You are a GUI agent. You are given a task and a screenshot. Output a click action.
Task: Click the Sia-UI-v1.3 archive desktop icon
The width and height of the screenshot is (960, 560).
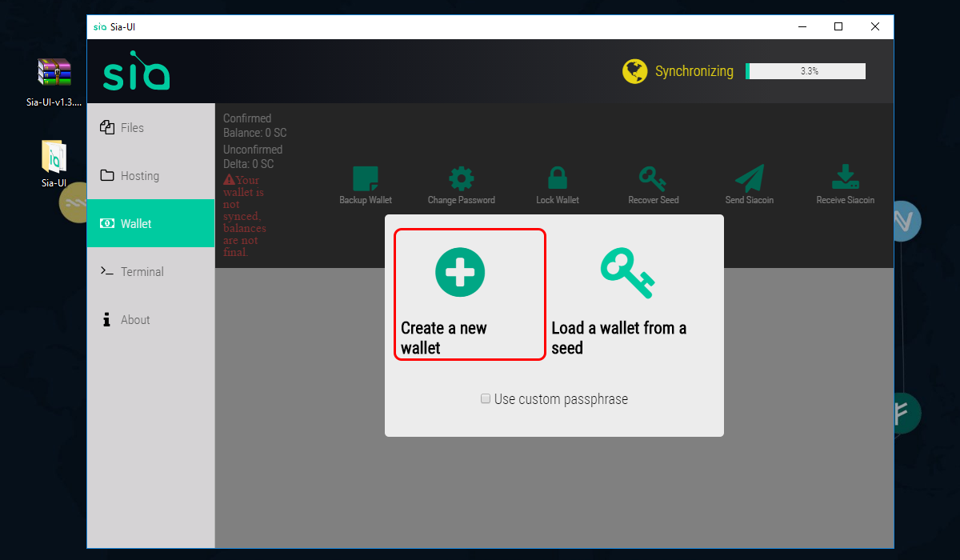point(54,73)
